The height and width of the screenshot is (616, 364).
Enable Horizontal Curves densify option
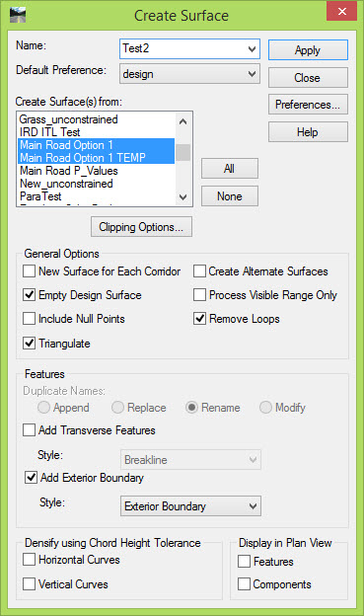29,559
